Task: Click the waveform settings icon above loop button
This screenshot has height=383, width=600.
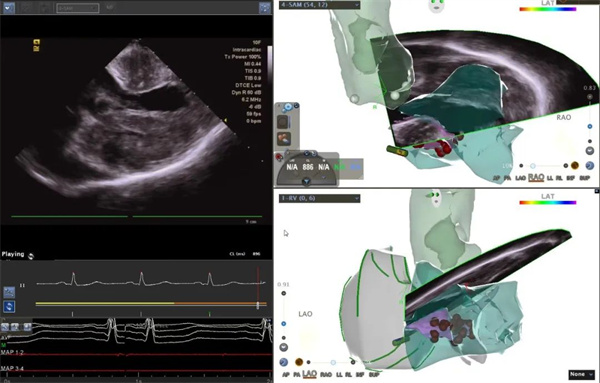Action: pos(9,292)
